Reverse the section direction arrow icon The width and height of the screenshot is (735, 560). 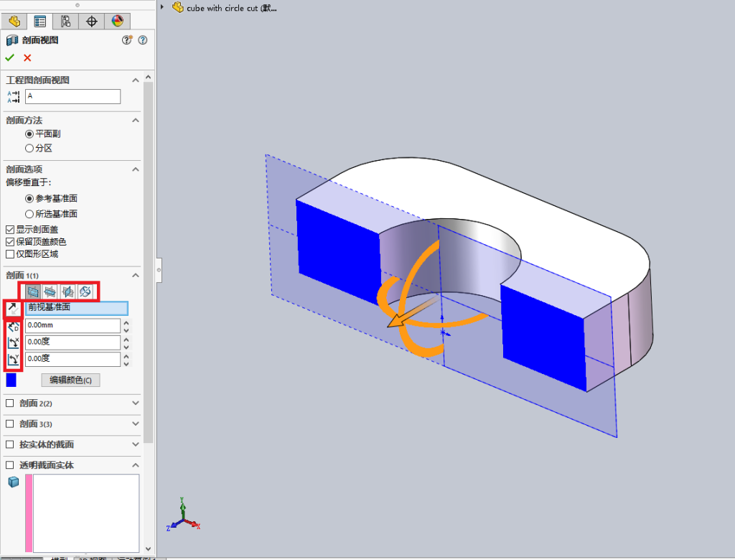pos(13,308)
